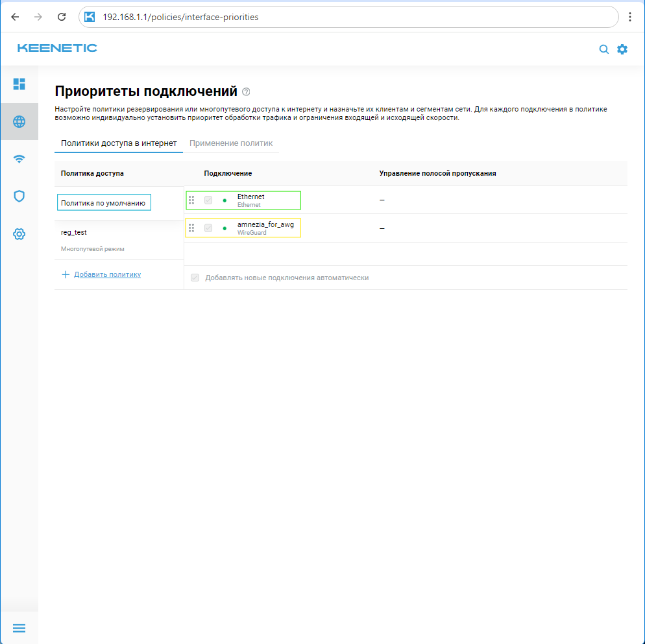
Task: Open the gear management icon in the sidebar
Action: (x=19, y=234)
